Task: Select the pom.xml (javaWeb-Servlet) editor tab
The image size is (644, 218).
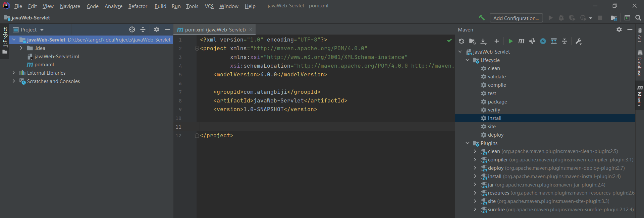Action: [x=215, y=29]
